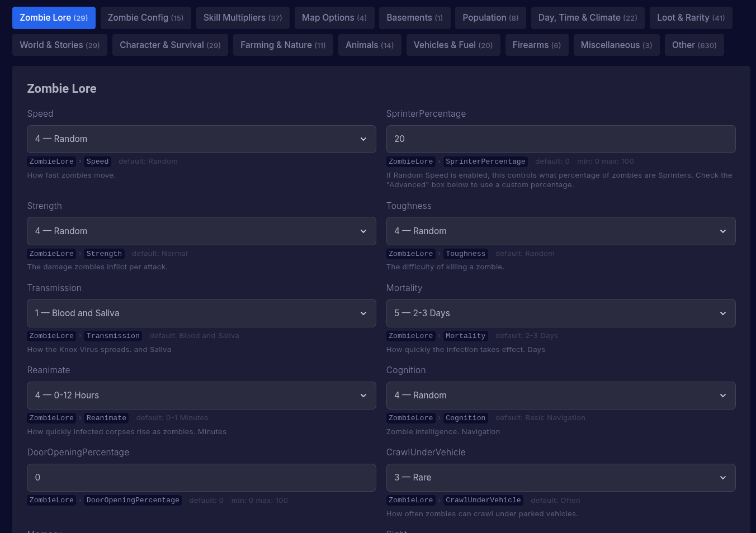This screenshot has height=533, width=756.
Task: Open the Skill Multipliers category
Action: (x=242, y=17)
